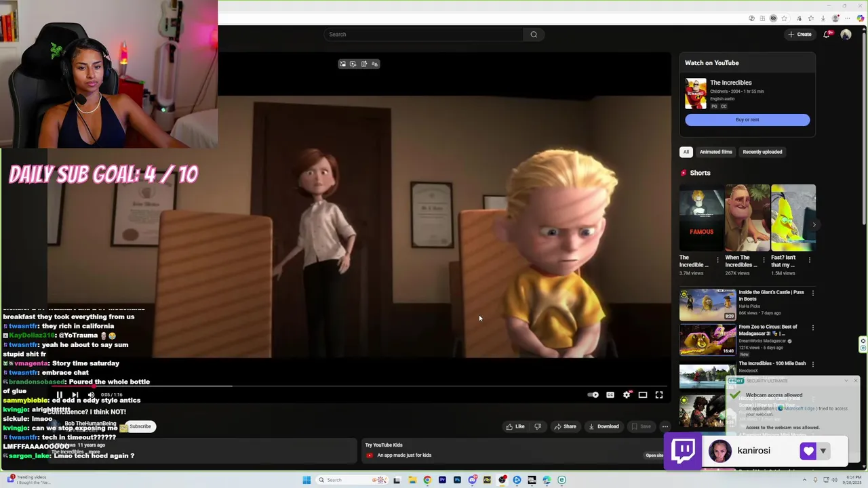Open the 'When The Incredibles' short
Viewport: 868px width, 488px height.
coord(747,218)
